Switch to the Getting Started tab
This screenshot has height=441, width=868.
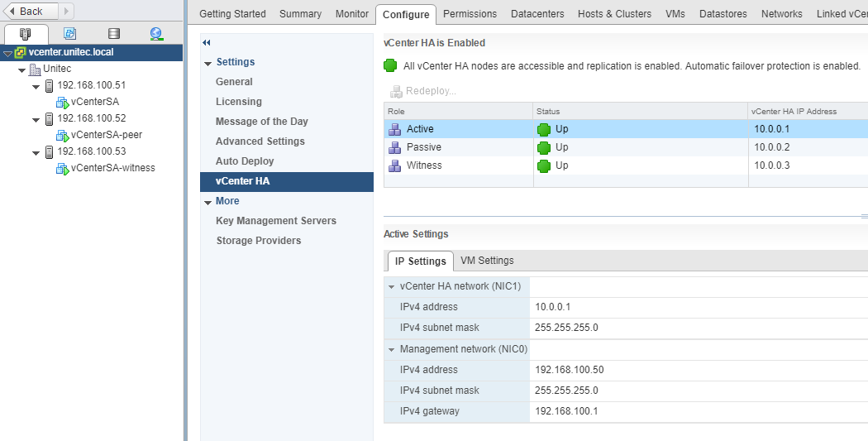pyautogui.click(x=232, y=14)
